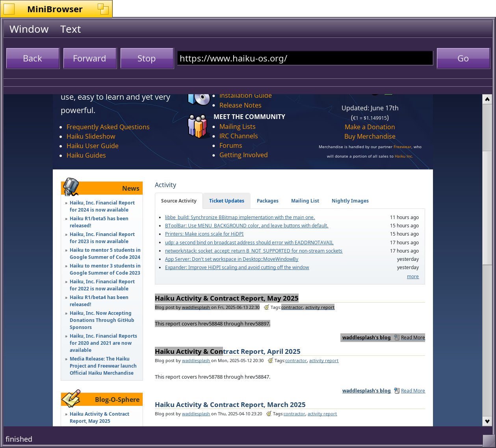Image resolution: width=496 pixels, height=448 pixels.
Task: Open the Release Notes link
Action: [x=240, y=105]
